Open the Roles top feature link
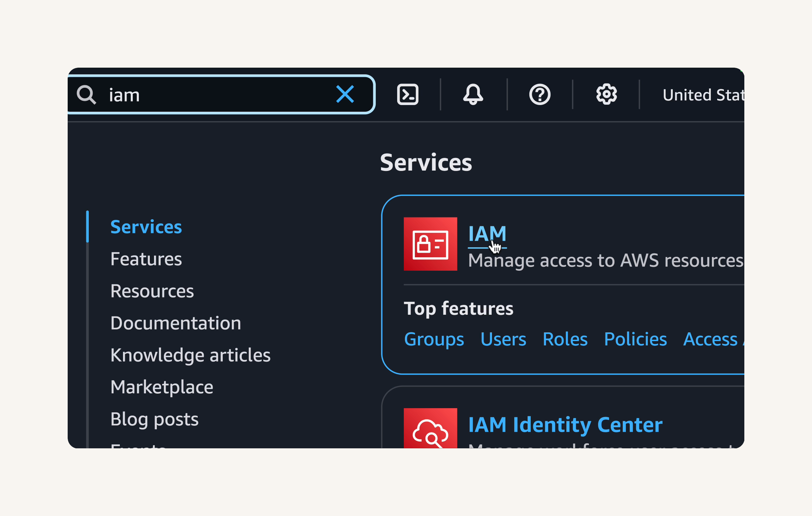The image size is (812, 516). pos(565,339)
